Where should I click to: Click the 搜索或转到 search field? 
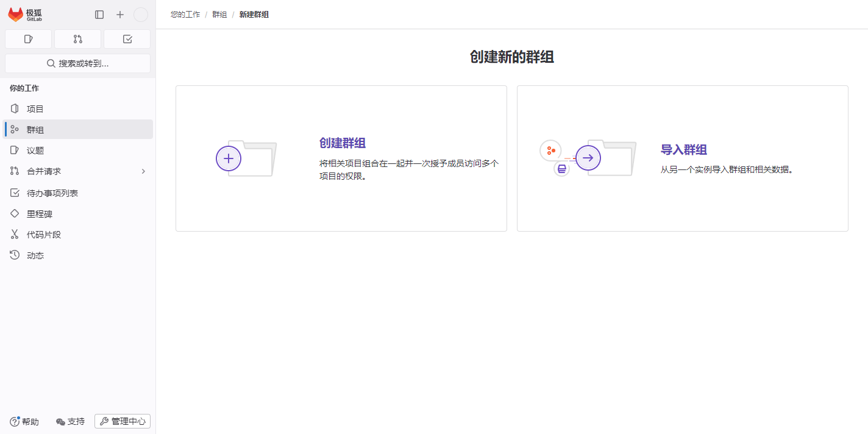click(77, 63)
